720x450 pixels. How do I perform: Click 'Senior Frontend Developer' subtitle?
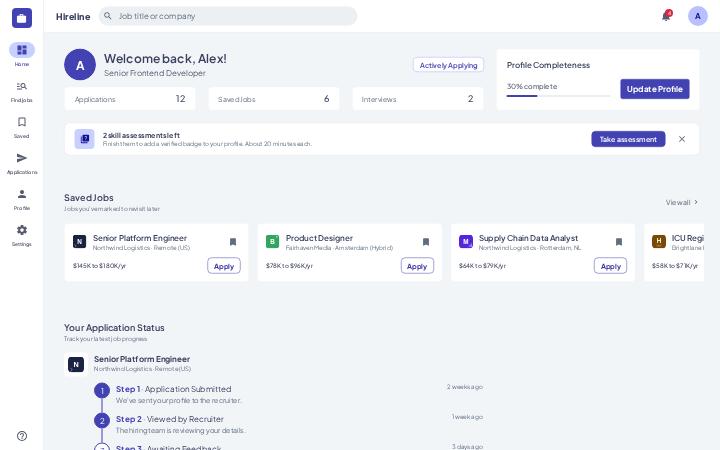coord(155,73)
